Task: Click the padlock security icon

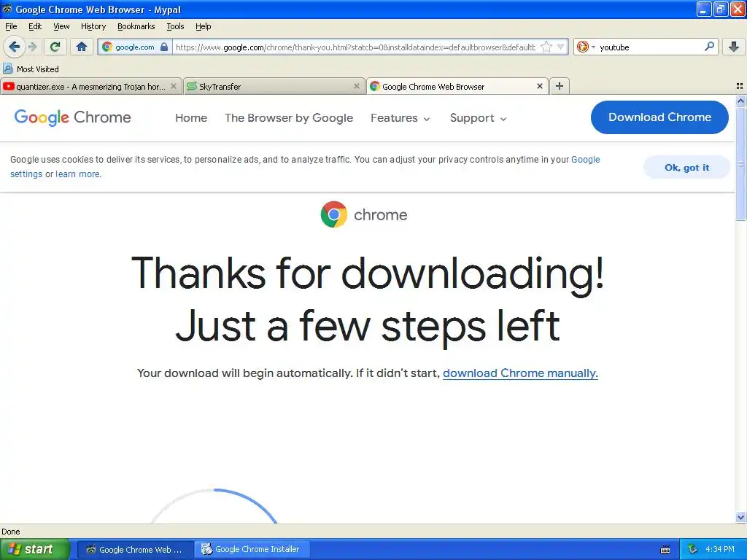Action: [x=164, y=47]
